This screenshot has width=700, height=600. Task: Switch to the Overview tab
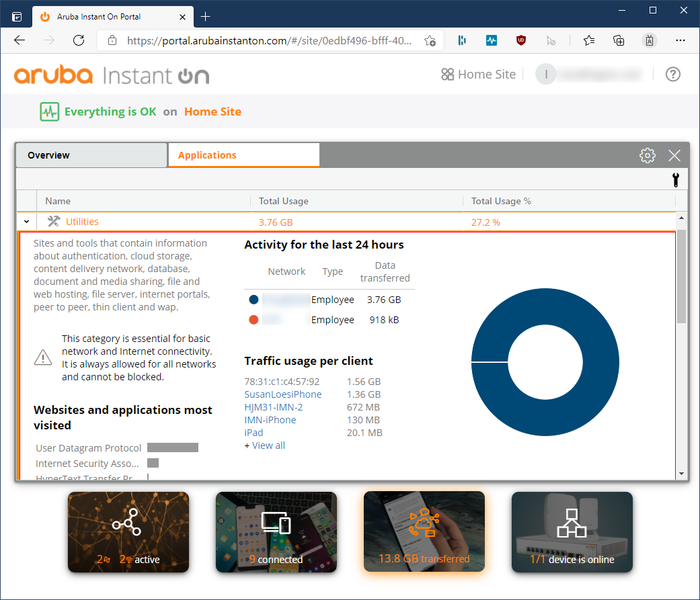click(x=91, y=155)
